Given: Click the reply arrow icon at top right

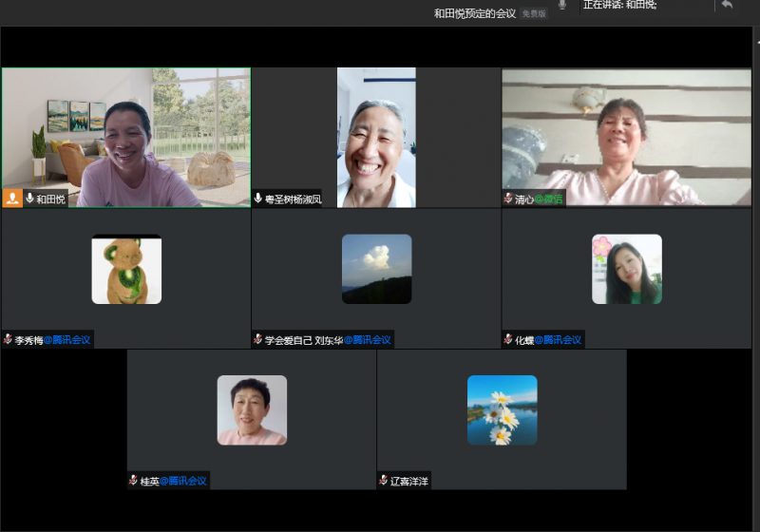Looking at the screenshot, I should coord(727,5).
